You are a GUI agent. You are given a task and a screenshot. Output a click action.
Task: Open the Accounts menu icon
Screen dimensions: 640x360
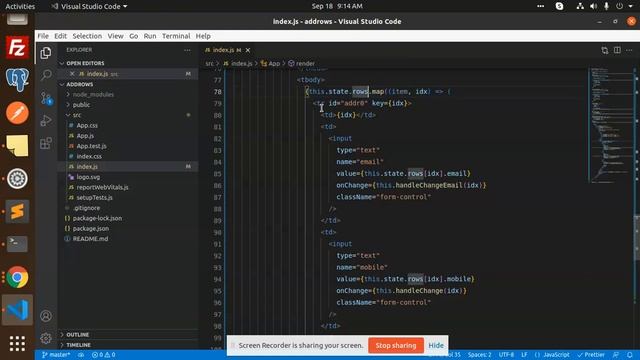(x=46, y=316)
